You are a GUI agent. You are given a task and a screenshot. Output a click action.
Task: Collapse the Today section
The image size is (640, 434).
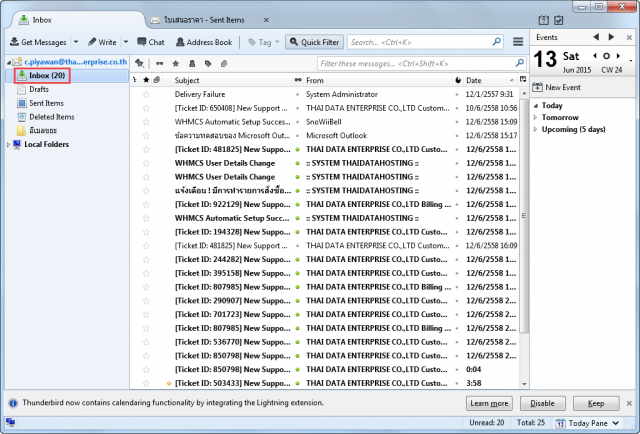pyautogui.click(x=536, y=106)
